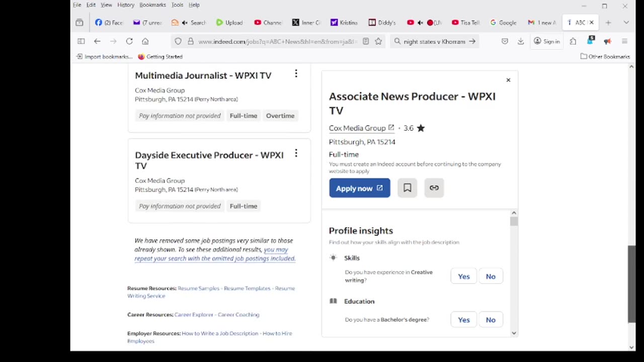
Task: Switch to the Facebook tab
Action: 109,23
